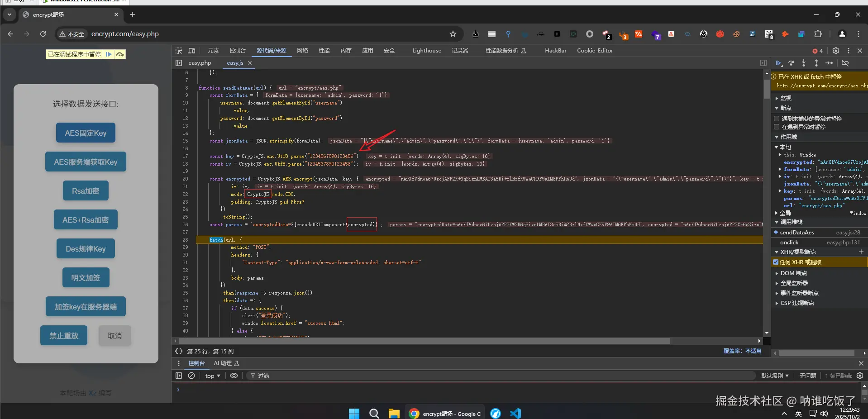Viewport: 868px width, 419px height.
Task: Click the step into function icon
Action: tap(804, 63)
